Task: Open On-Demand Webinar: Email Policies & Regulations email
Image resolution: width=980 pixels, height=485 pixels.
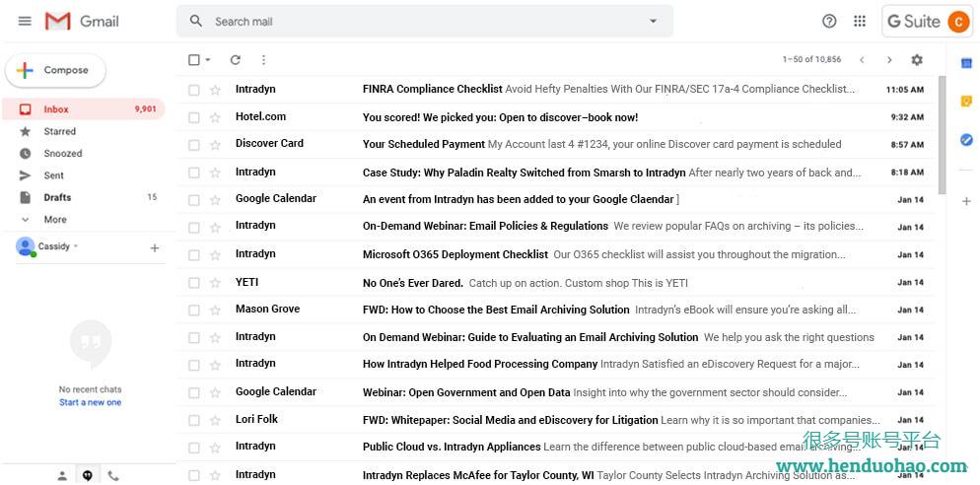Action: (485, 226)
